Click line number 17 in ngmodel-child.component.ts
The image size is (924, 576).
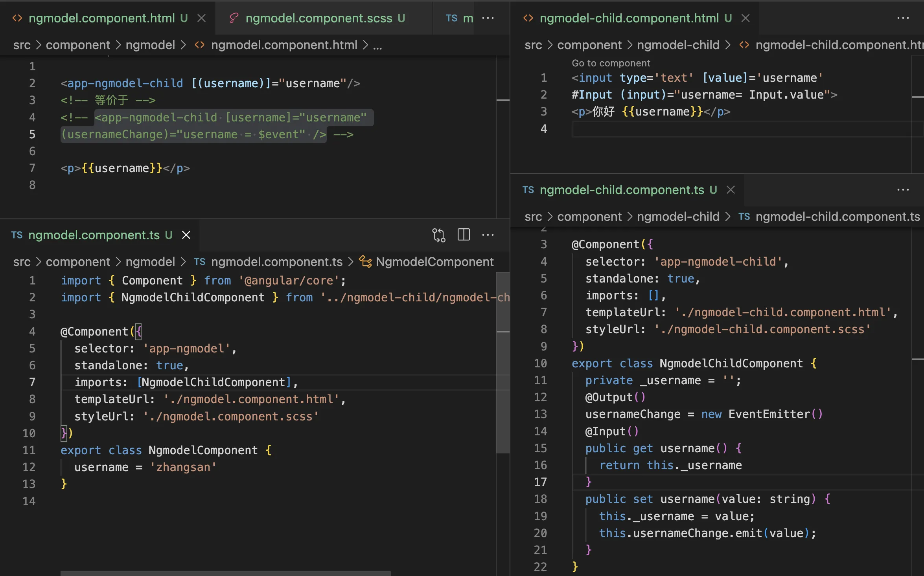[x=540, y=482]
